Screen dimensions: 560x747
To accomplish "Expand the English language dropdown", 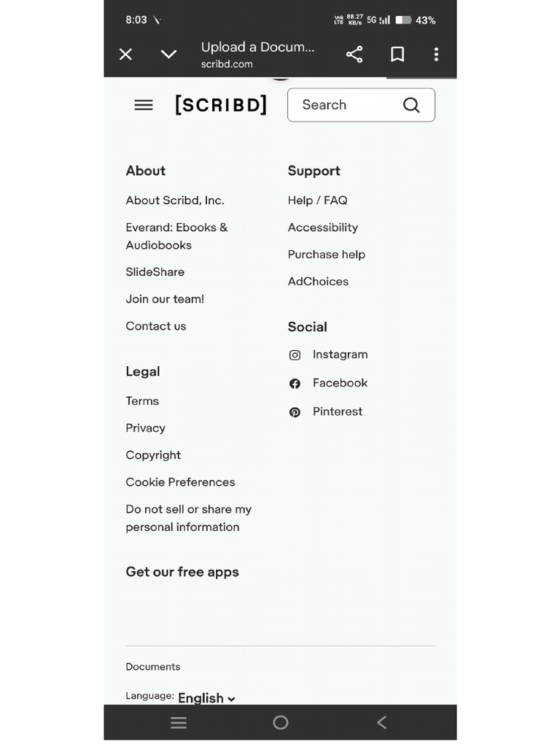I will pyautogui.click(x=206, y=698).
